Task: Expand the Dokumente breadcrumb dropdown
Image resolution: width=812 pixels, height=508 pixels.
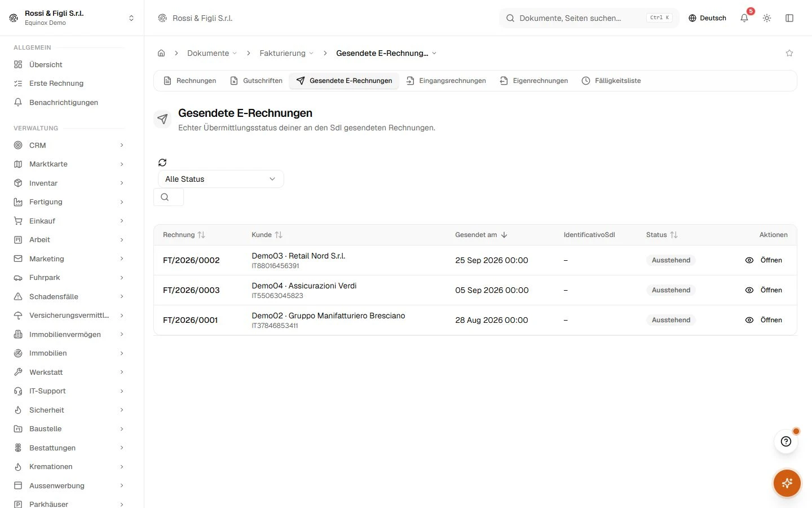Action: coord(212,53)
